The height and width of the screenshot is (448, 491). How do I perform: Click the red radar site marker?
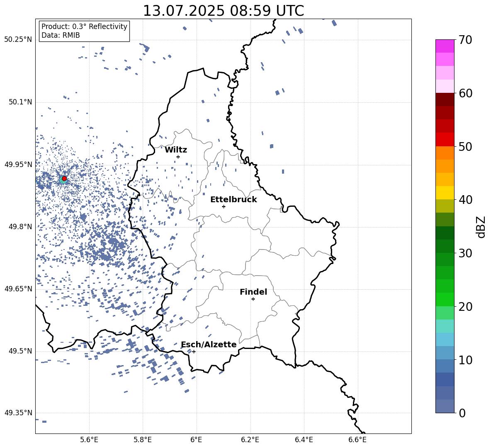[64, 178]
